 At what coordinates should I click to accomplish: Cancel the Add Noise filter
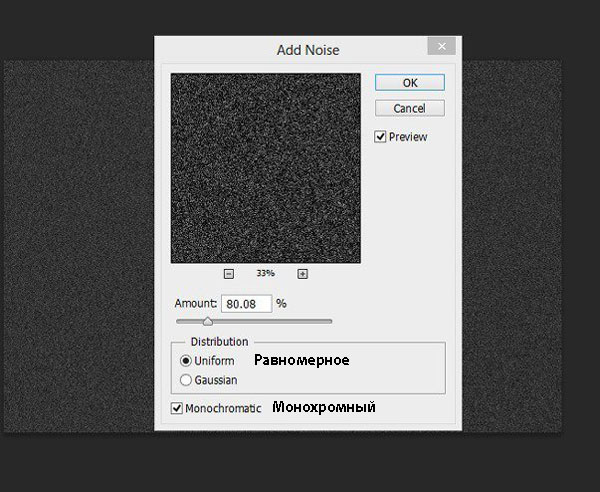[409, 108]
